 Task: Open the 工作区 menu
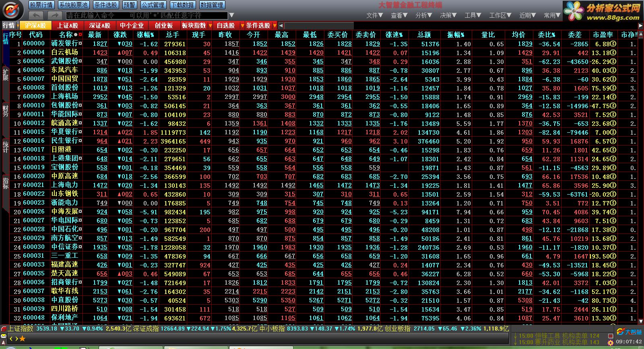tap(500, 15)
